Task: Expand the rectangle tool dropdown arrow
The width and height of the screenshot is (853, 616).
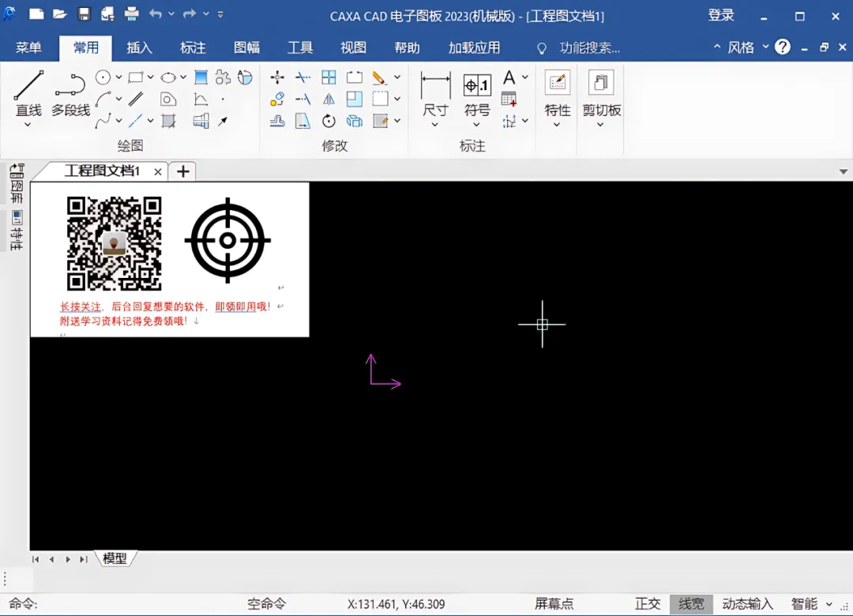Action: pos(150,77)
